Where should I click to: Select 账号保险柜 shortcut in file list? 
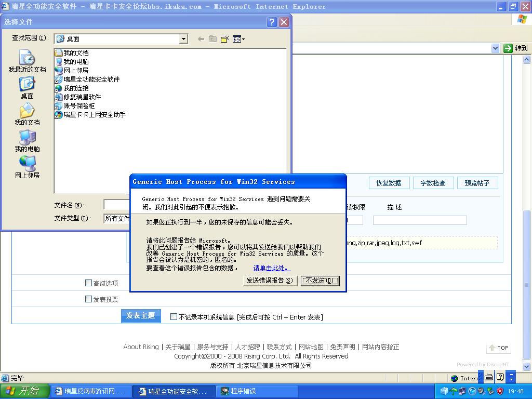[75, 105]
